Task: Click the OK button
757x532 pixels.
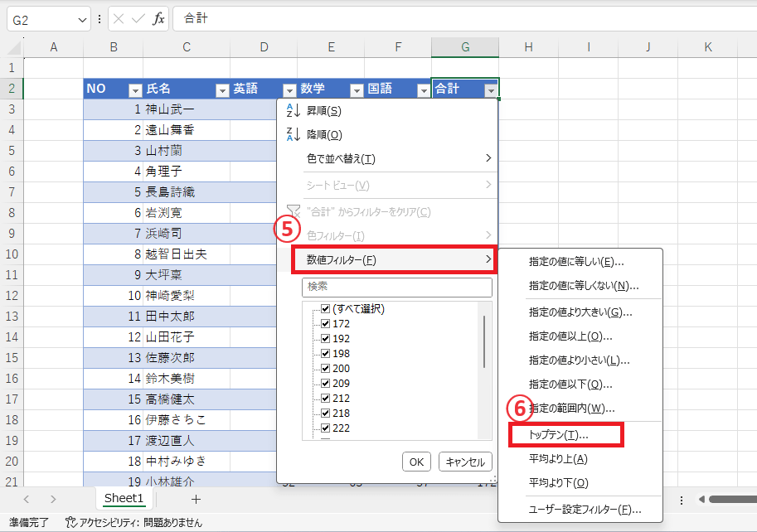Action: [416, 462]
